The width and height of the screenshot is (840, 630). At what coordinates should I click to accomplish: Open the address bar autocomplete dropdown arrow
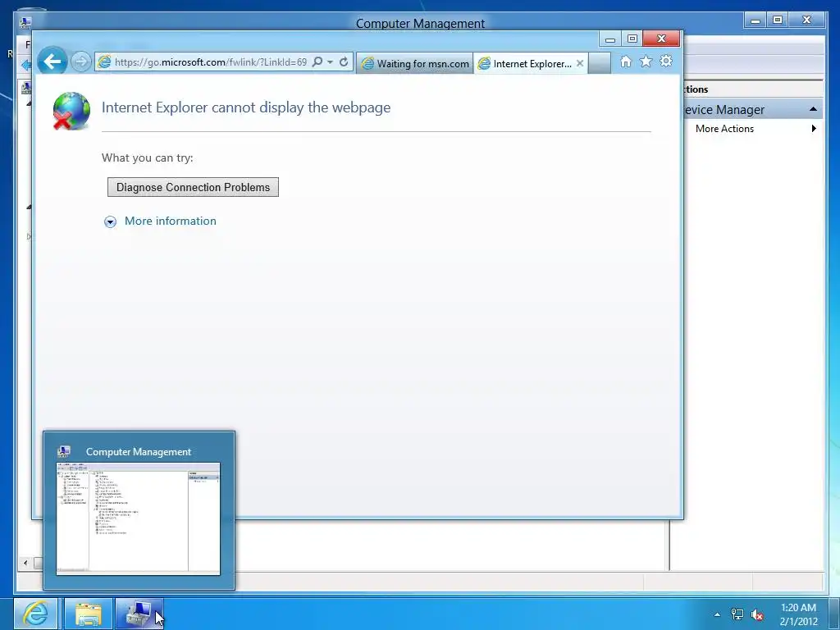pos(330,62)
